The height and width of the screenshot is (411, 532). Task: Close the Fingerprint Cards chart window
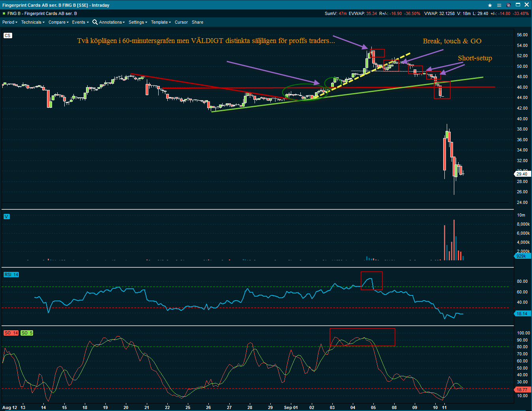(527, 5)
